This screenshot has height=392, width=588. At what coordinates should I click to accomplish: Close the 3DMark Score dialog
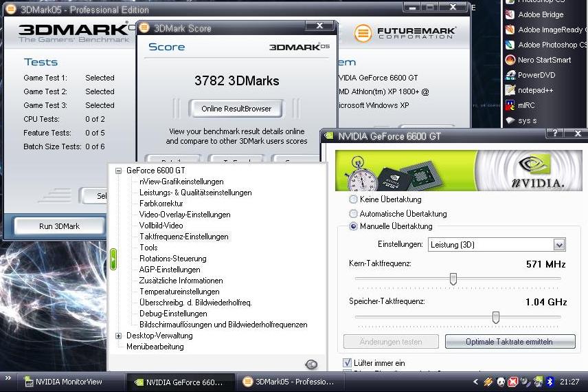tap(319, 25)
